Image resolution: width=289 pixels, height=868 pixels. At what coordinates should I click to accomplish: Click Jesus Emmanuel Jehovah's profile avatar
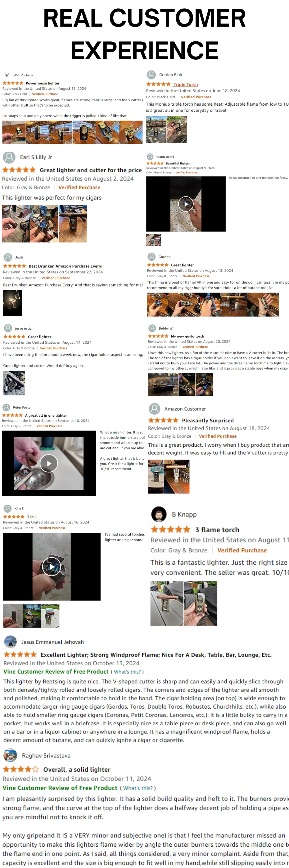click(10, 641)
